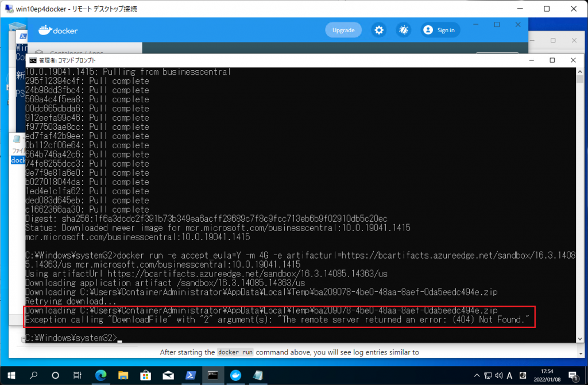Open Action Center notifications icon
Image resolution: width=588 pixels, height=385 pixels.
click(x=572, y=375)
